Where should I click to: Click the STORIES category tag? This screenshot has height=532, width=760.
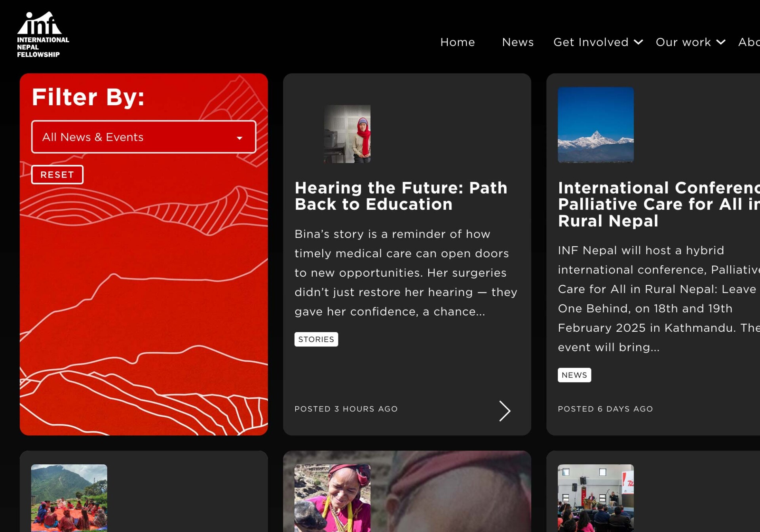pos(316,339)
